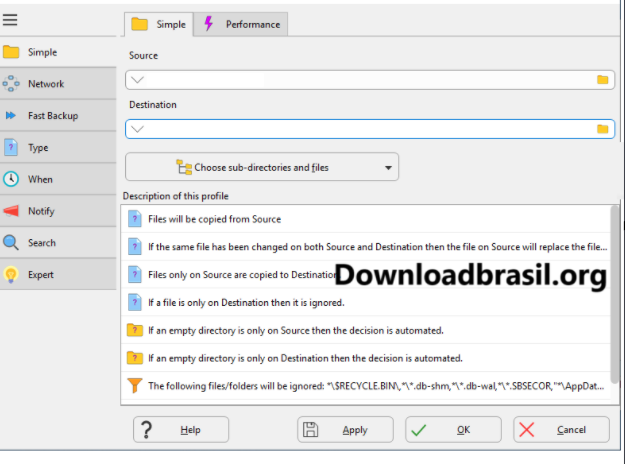Open When schedule settings in sidebar

click(58, 179)
